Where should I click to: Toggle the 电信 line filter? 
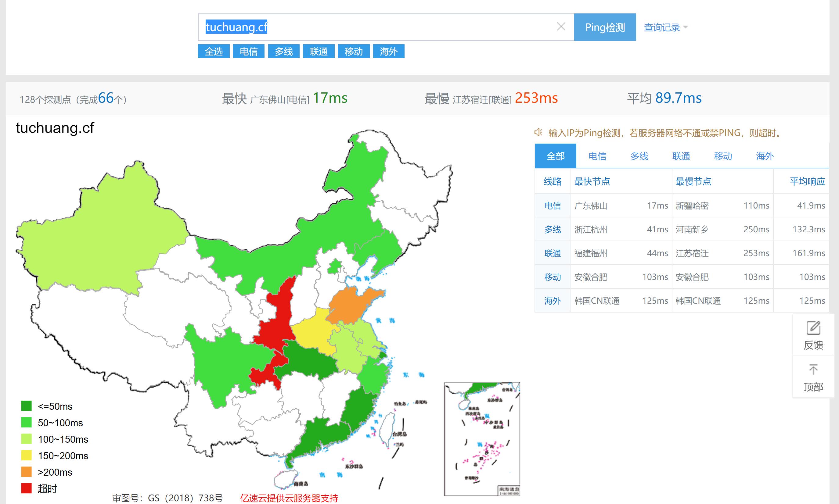[x=248, y=52]
